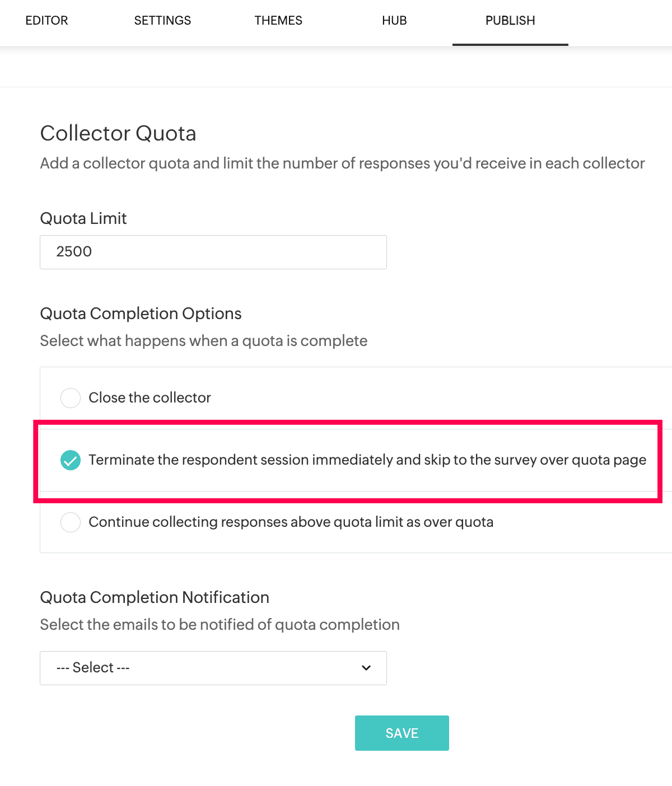Click the Quota Completion Notification heading

click(155, 597)
